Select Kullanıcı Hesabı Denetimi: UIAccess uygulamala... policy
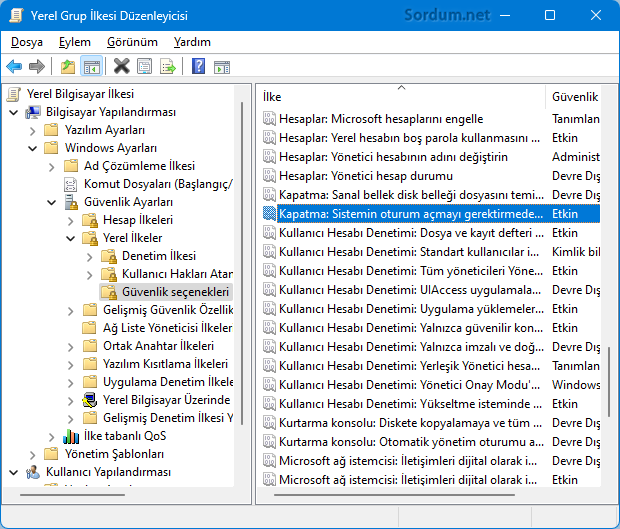 coord(410,290)
